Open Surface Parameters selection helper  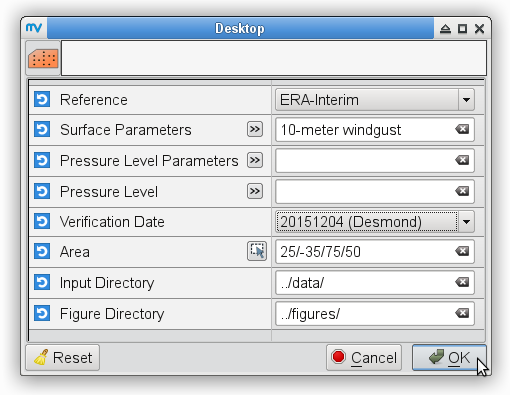coord(255,129)
